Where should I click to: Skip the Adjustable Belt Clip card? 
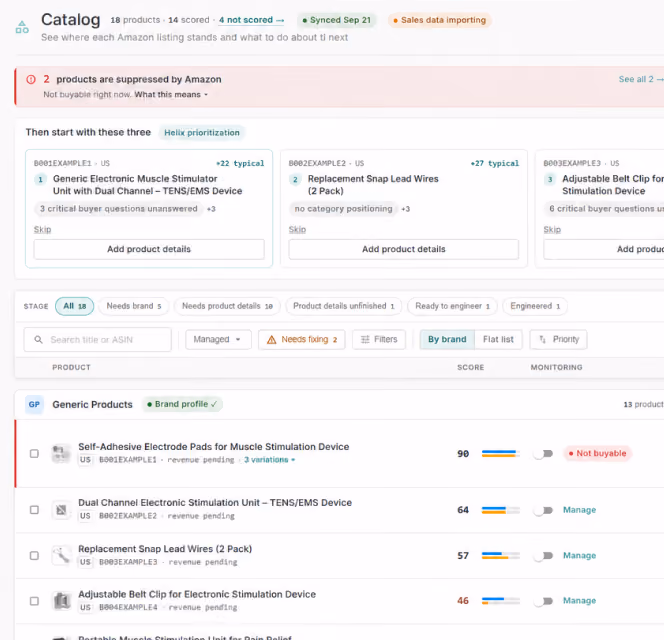tap(552, 230)
